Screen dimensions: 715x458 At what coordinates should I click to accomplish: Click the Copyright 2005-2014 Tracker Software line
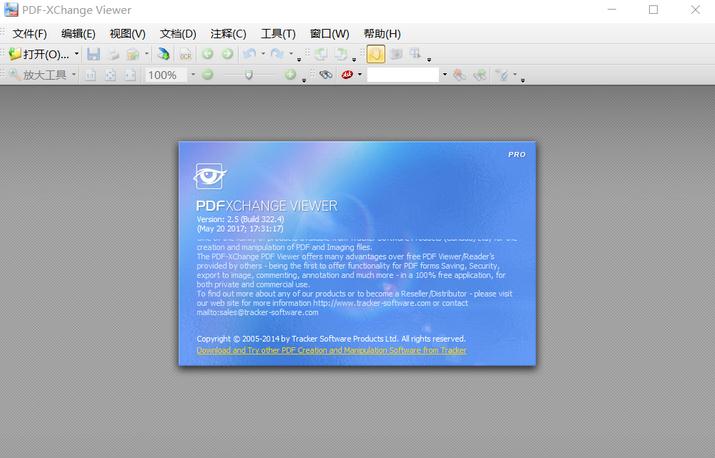(331, 339)
